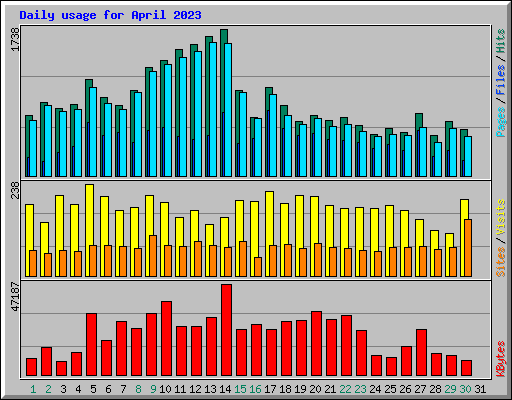Click the red KBytes bar for day 5
The image size is (512, 400).
coord(92,345)
